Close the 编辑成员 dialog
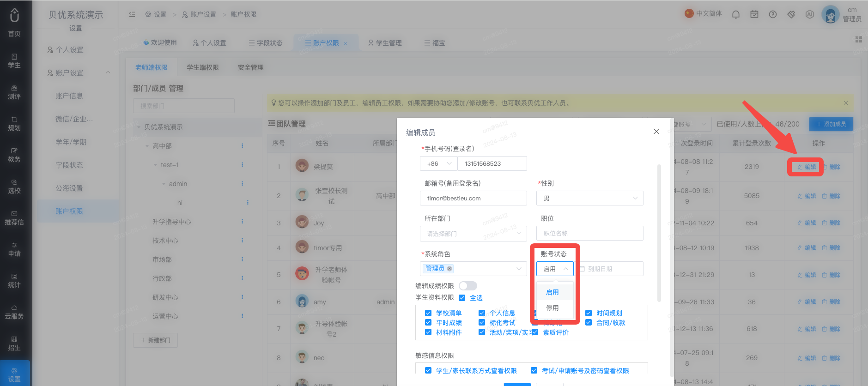 pyautogui.click(x=656, y=132)
